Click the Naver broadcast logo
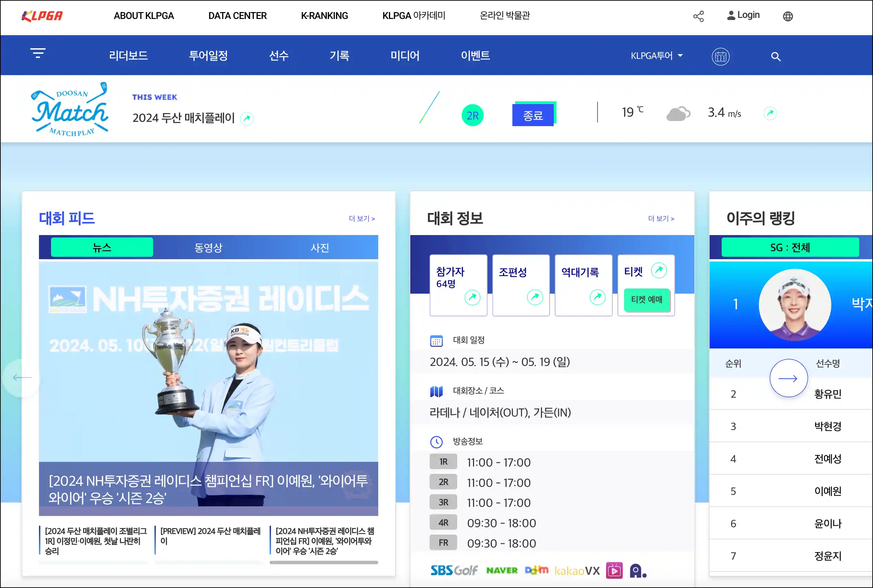 [x=502, y=570]
